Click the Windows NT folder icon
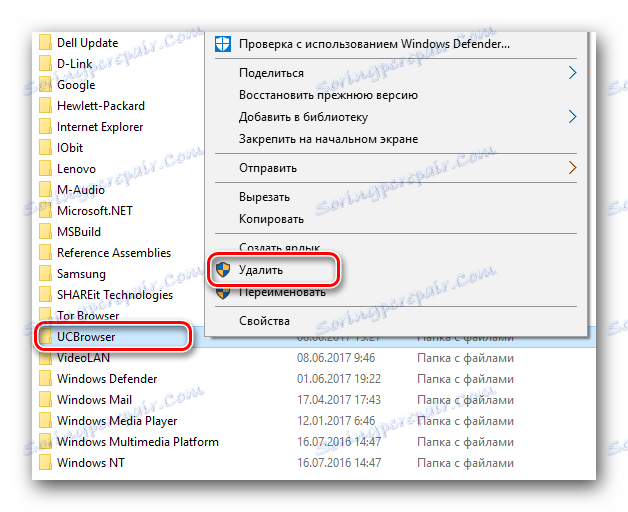 [45, 463]
